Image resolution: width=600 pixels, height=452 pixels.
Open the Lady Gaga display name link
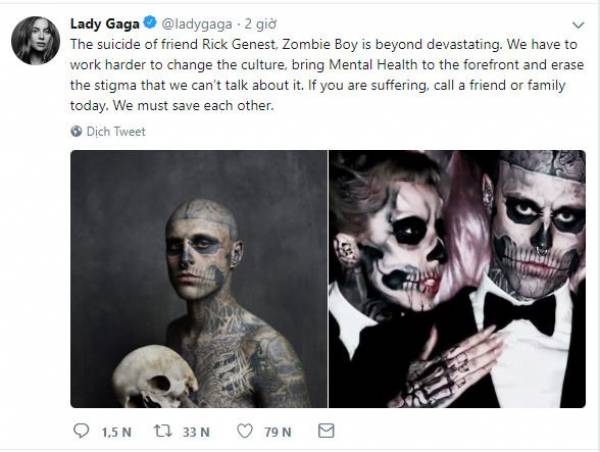tap(105, 22)
